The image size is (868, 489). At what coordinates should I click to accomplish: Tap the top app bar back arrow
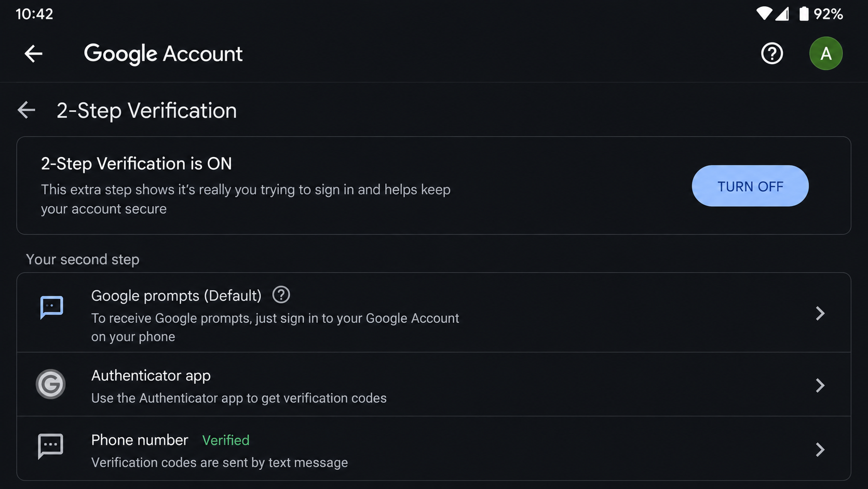click(33, 54)
